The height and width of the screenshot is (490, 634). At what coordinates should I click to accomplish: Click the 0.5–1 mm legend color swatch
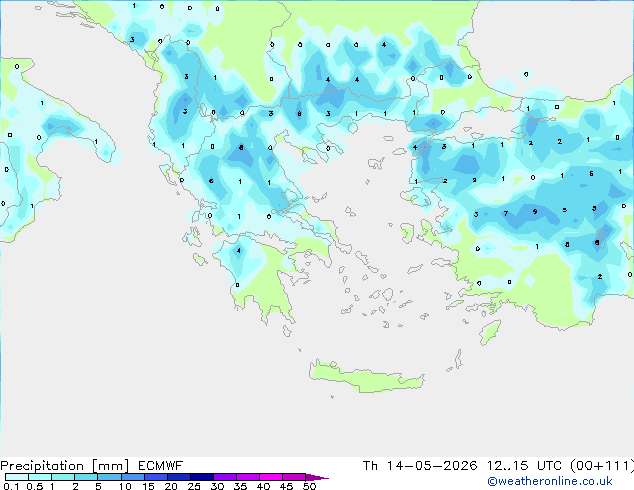click(40, 477)
